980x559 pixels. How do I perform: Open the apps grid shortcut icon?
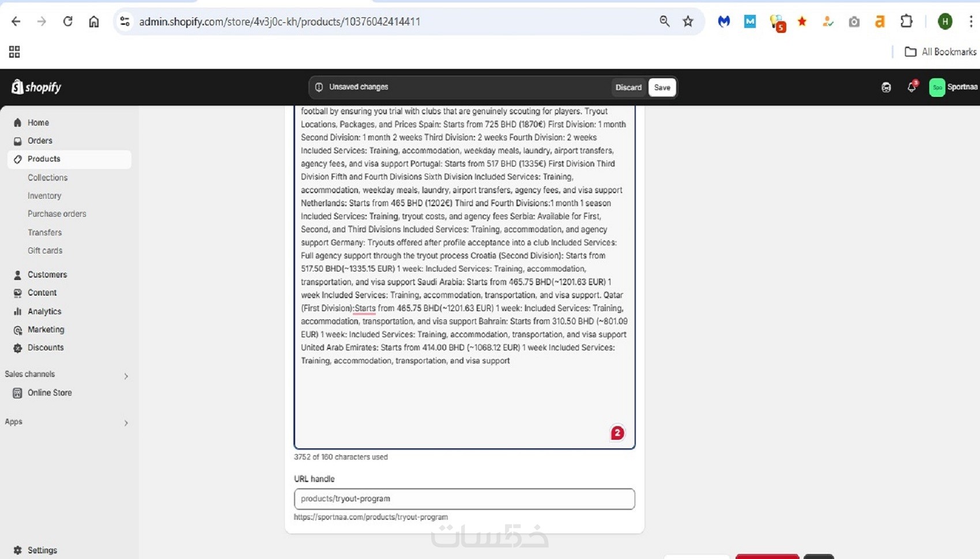coord(14,52)
